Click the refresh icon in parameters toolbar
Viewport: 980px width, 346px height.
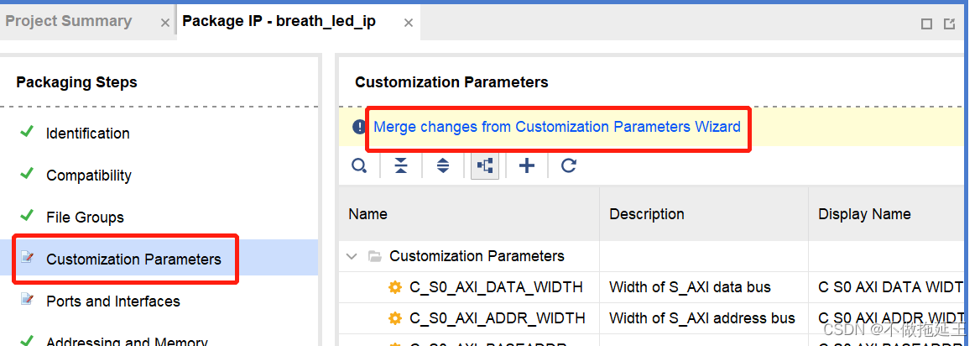(x=569, y=166)
